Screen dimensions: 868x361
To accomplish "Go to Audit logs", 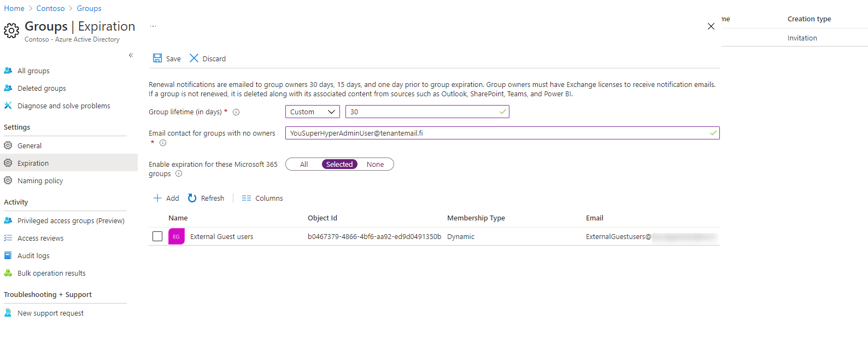I will pos(33,255).
